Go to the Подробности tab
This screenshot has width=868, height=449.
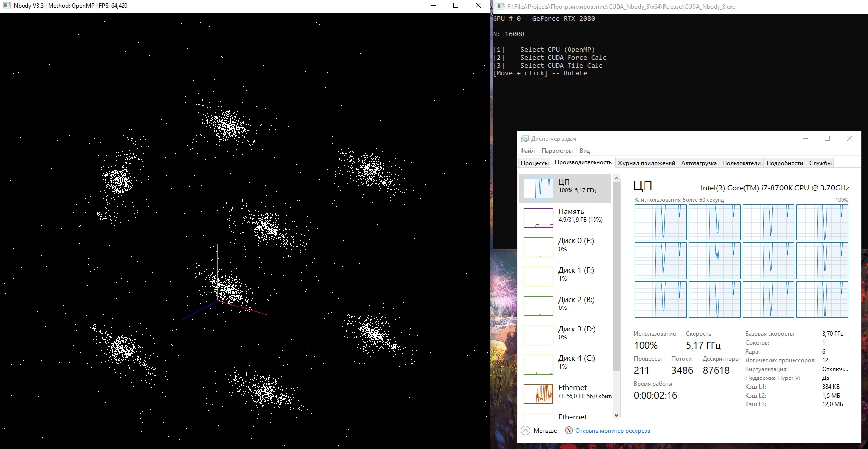[x=785, y=163]
